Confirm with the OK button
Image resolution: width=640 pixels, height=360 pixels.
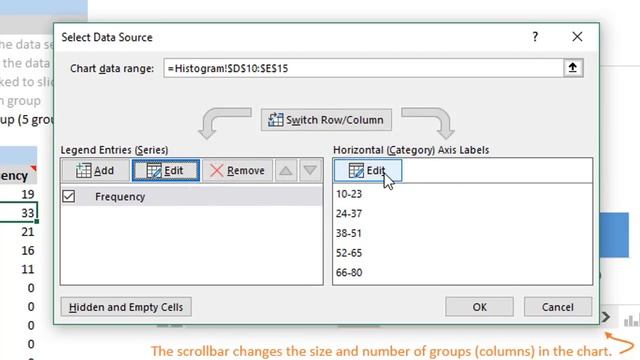point(480,307)
